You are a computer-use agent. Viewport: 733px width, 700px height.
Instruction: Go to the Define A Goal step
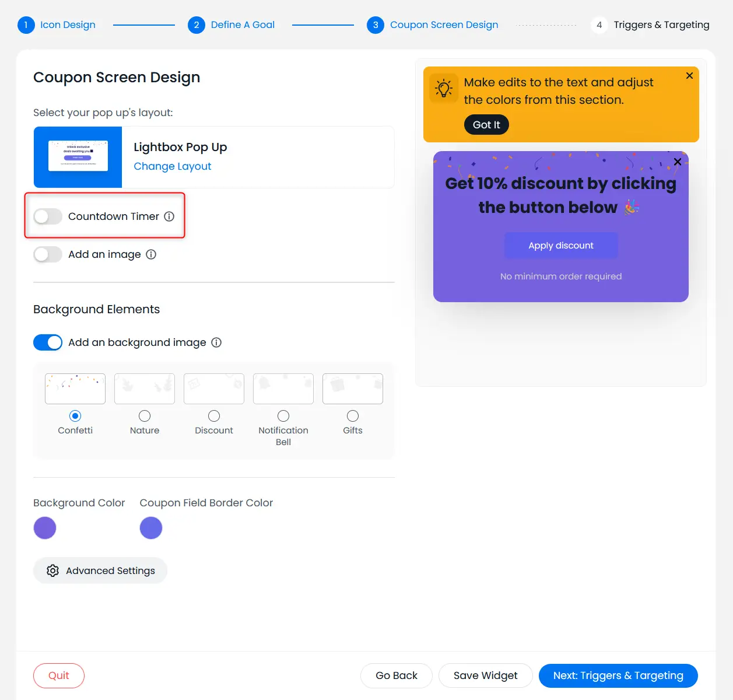pyautogui.click(x=242, y=25)
